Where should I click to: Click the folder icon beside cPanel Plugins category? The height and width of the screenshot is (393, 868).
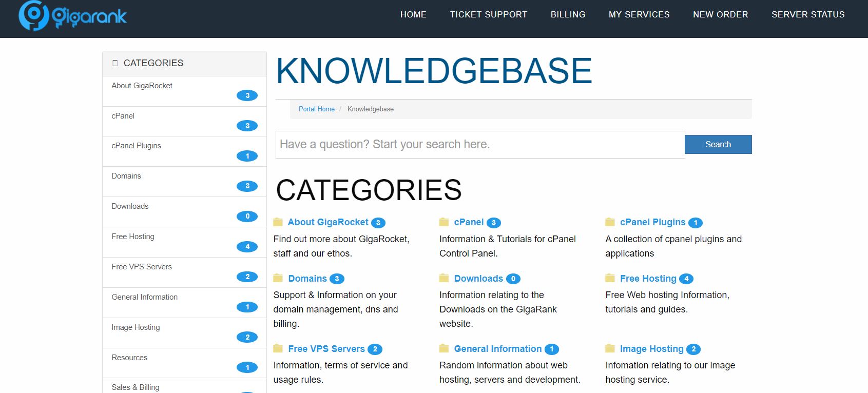[x=610, y=222]
